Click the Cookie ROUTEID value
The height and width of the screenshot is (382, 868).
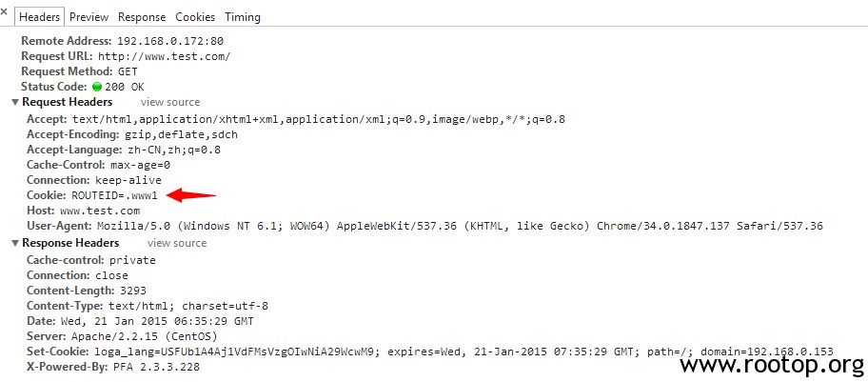114,195
